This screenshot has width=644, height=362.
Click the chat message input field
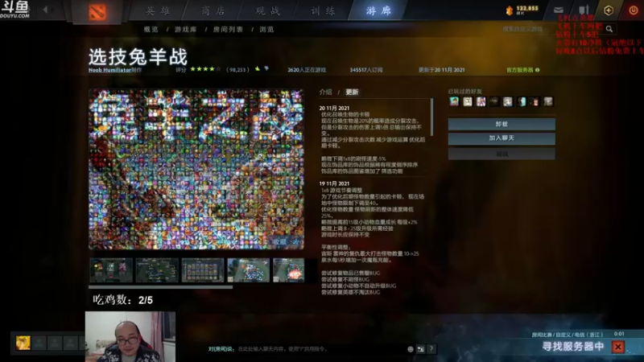[x=304, y=349]
